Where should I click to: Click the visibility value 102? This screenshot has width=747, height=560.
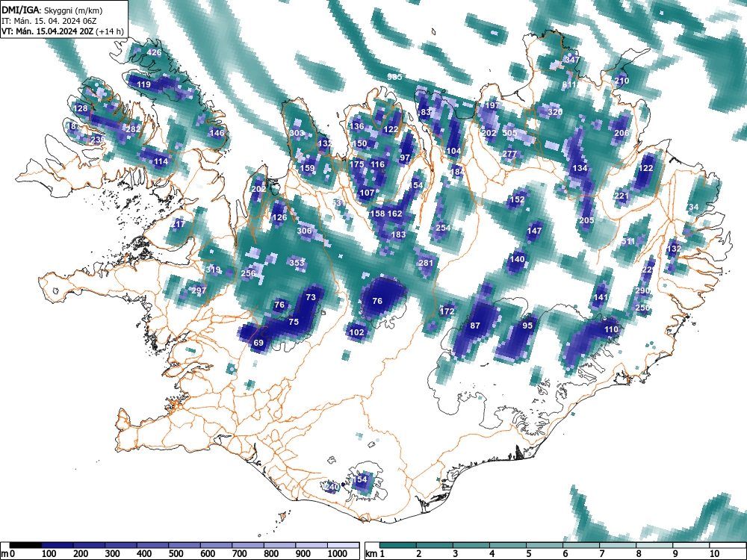356,332
